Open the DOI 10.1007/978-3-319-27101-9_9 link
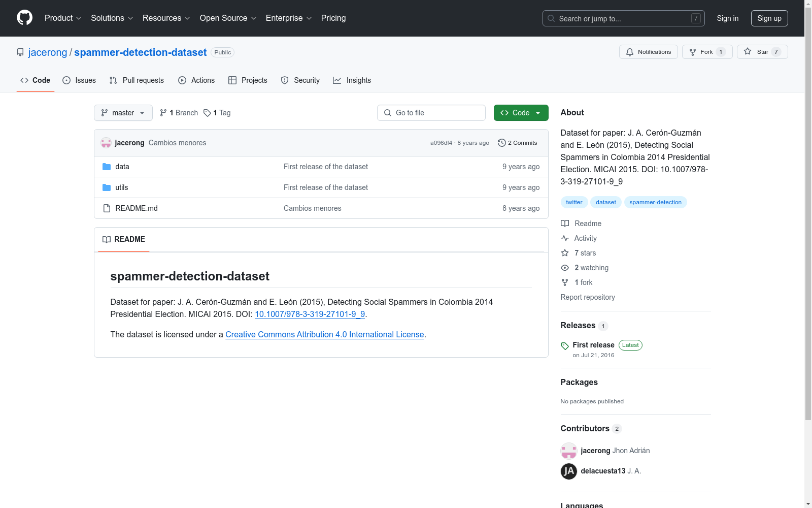 coord(310,314)
